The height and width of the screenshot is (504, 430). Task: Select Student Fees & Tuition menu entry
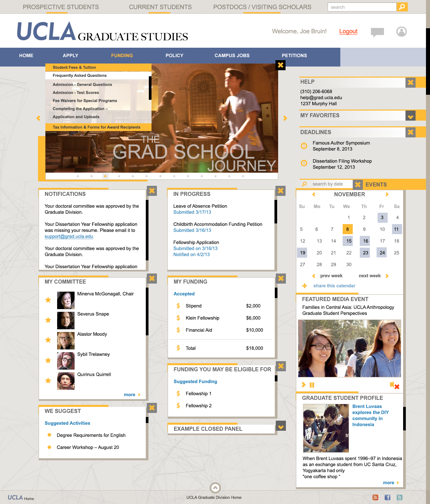[98, 68]
